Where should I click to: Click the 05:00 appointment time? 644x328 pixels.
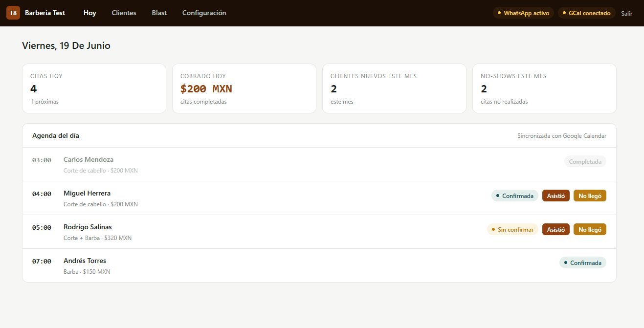click(42, 227)
